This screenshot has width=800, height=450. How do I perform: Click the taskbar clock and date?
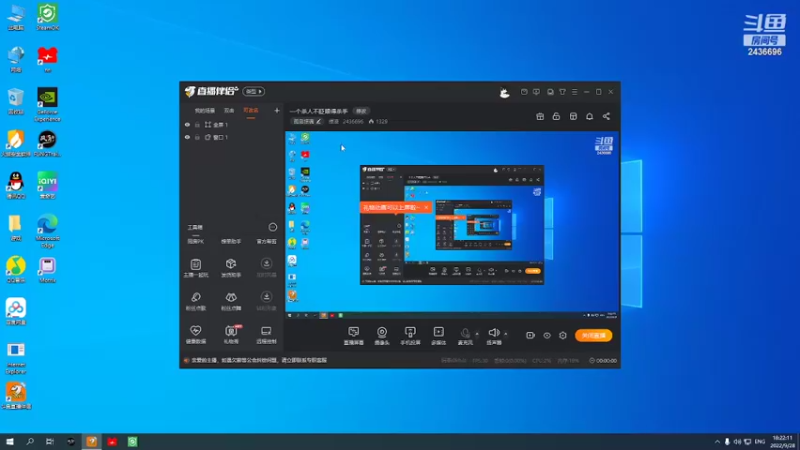(782, 441)
